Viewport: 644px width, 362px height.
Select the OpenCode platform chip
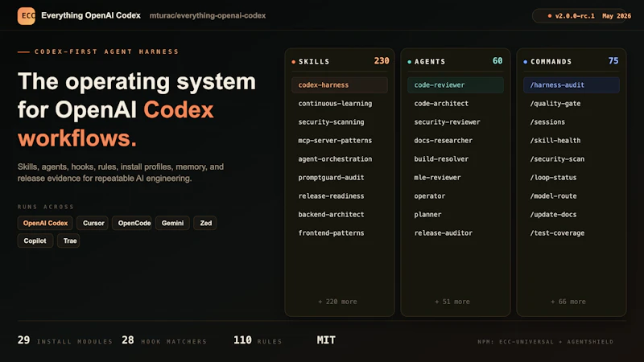click(x=132, y=223)
